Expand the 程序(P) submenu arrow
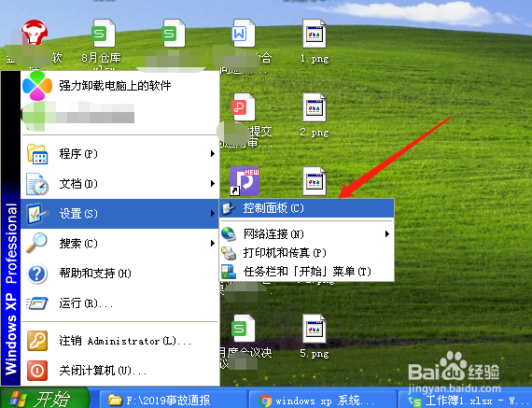 213,154
